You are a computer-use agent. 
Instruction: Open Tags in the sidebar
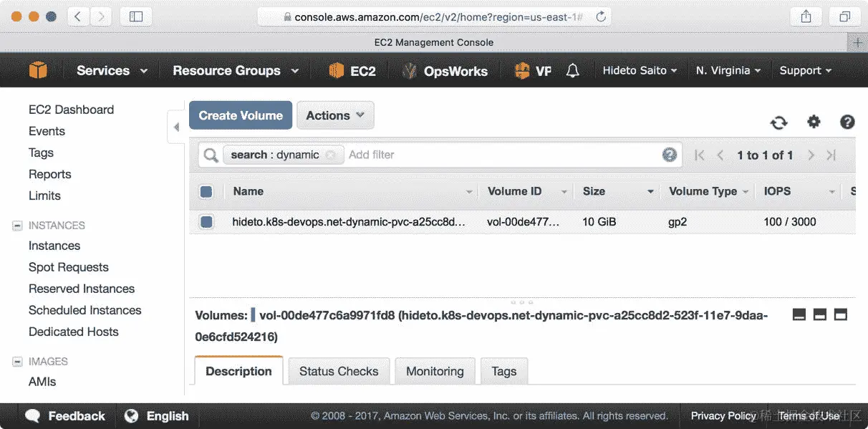[41, 153]
